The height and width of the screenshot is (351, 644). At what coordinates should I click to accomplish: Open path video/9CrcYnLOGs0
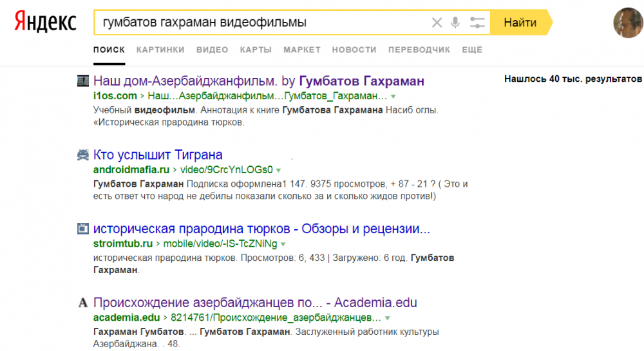[x=226, y=170]
